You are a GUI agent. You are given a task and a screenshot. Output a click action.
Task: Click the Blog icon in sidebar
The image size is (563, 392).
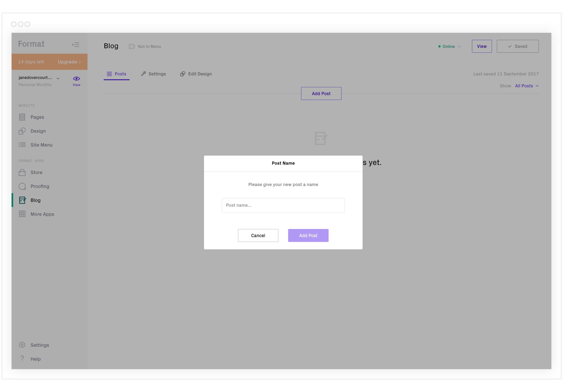click(x=22, y=200)
